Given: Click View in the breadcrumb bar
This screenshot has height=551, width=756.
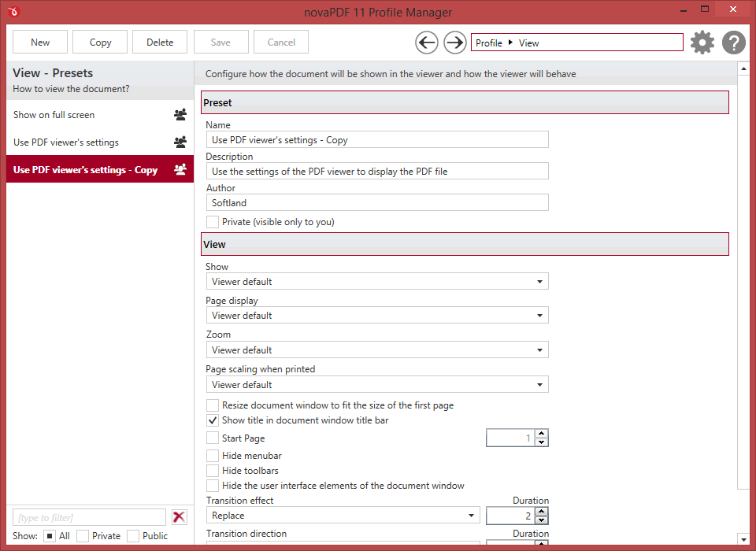Looking at the screenshot, I should [x=529, y=43].
